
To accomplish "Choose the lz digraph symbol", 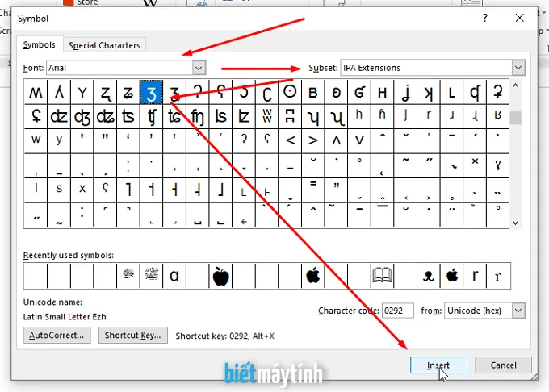I will click(244, 116).
